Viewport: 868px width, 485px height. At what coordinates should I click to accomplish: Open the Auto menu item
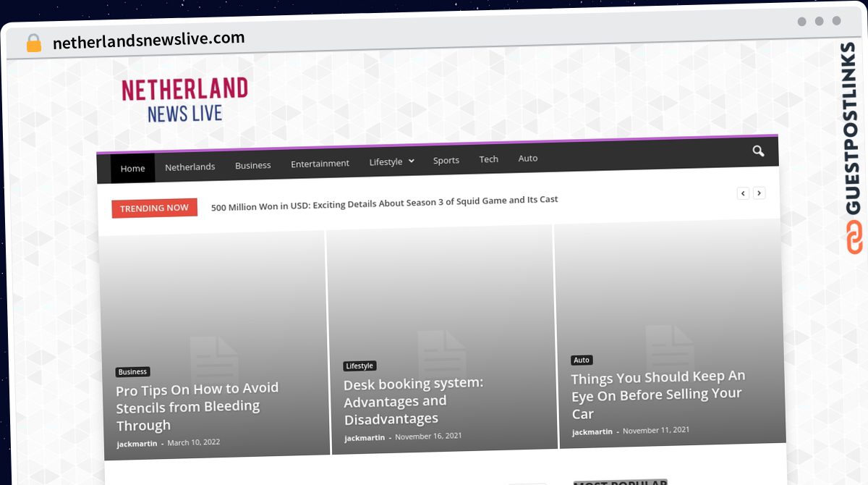pos(528,158)
